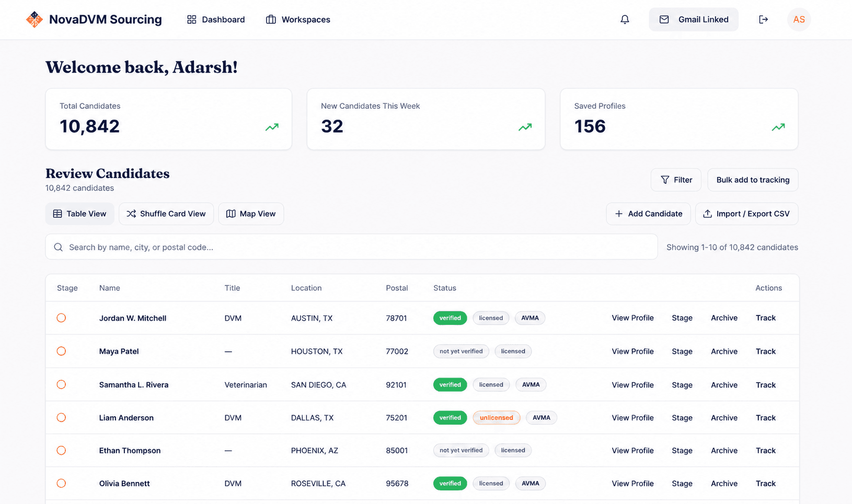Viewport: 852px width, 504px height.
Task: Click the Total Candidates trend arrow
Action: point(272,127)
